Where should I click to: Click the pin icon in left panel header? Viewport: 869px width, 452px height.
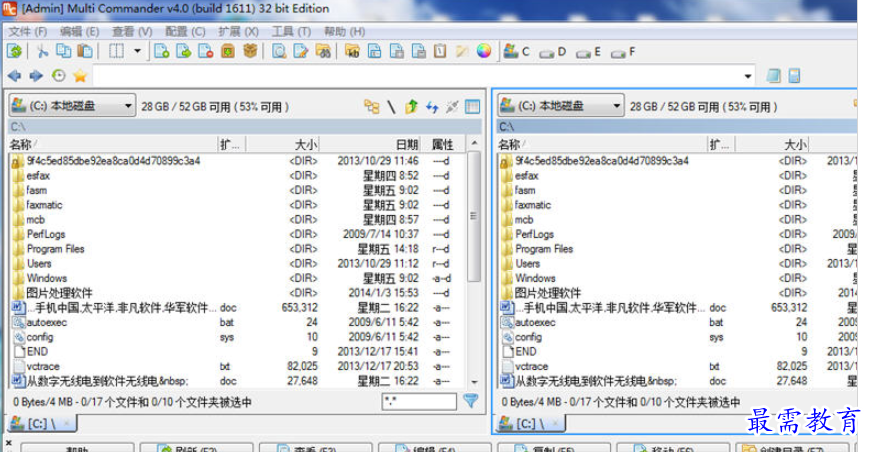click(x=452, y=106)
